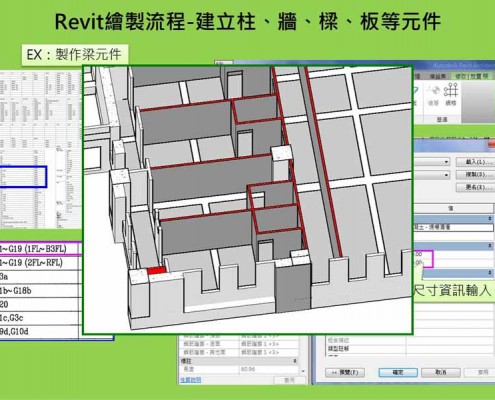Select the table row ending 1b~G18b
Screen dimensions: 495x400
[40, 290]
